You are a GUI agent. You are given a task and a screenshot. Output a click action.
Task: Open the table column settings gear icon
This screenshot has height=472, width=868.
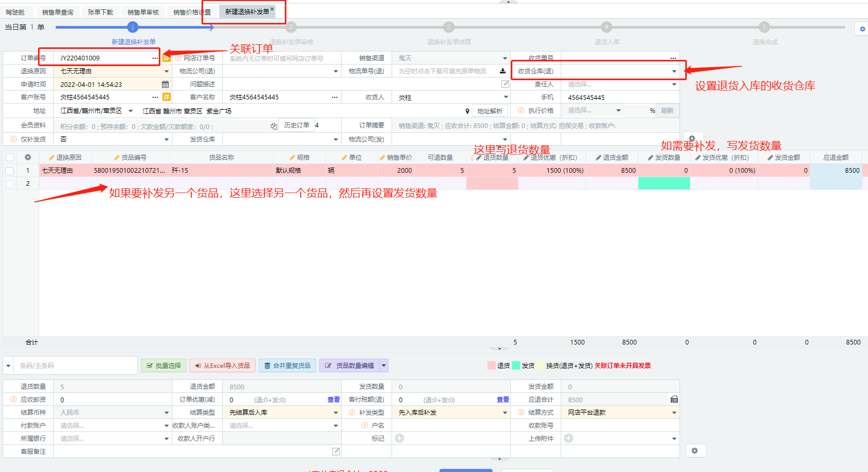[x=28, y=157]
